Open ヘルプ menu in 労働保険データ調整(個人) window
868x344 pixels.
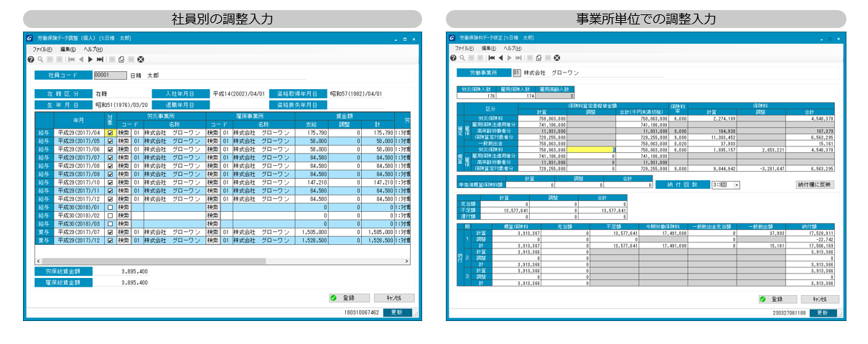pos(93,49)
